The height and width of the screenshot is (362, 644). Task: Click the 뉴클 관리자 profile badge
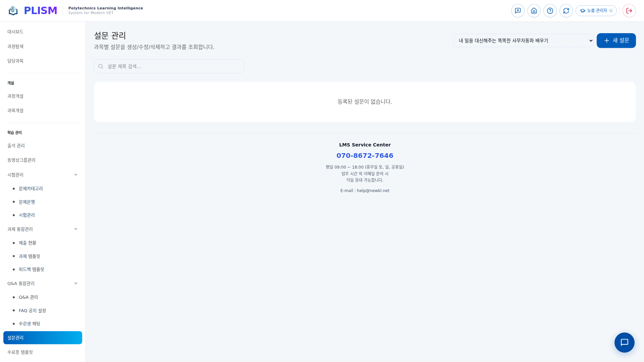click(x=596, y=11)
